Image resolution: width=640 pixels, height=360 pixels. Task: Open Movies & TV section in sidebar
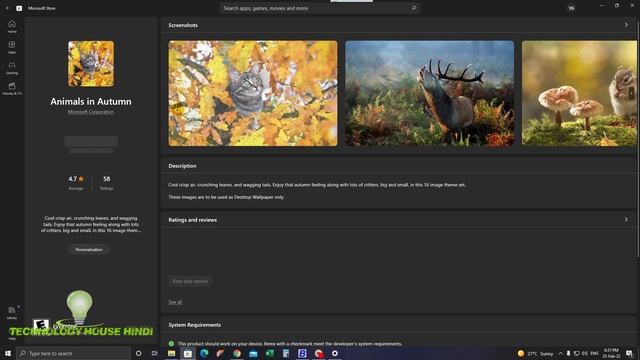pyautogui.click(x=12, y=88)
